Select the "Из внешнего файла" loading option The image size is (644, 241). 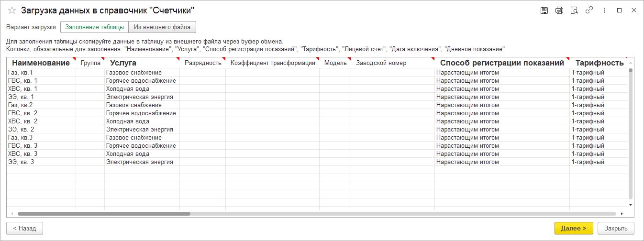click(x=162, y=27)
